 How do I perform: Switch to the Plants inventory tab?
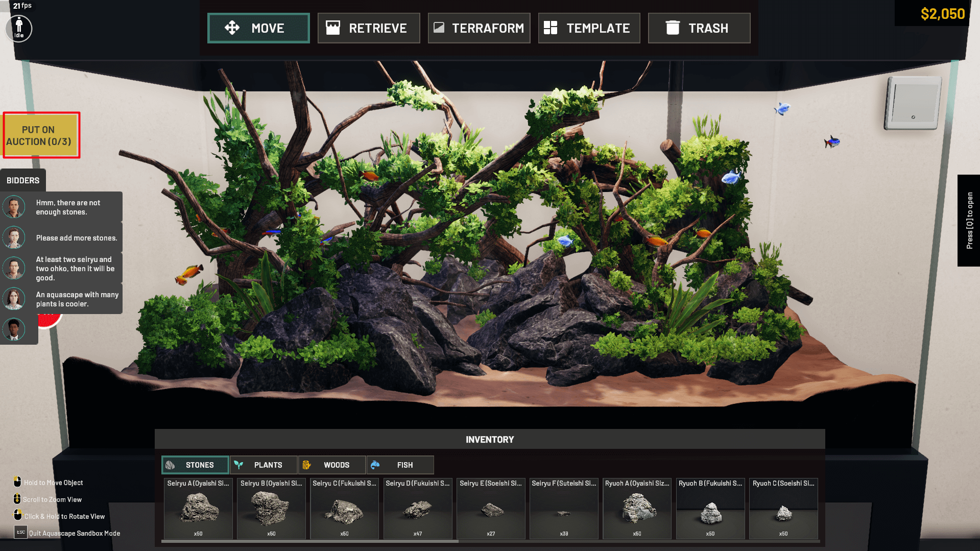(264, 465)
